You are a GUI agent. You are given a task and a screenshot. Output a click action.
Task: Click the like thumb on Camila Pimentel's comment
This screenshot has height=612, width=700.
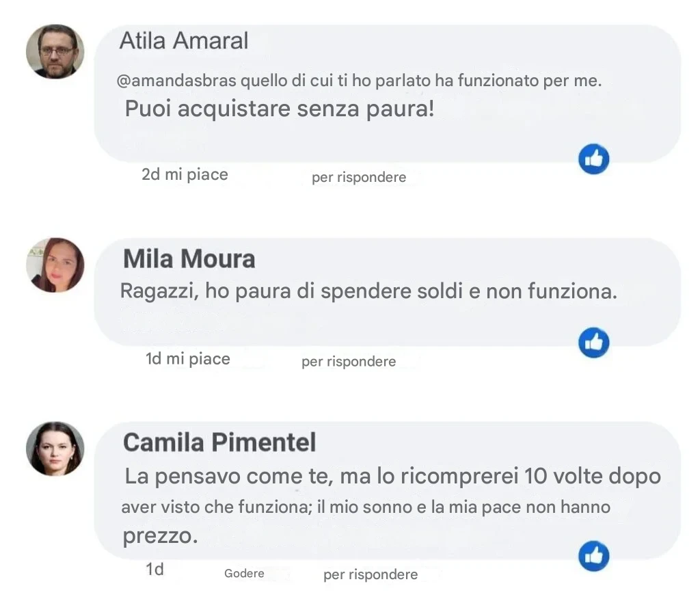(x=593, y=556)
